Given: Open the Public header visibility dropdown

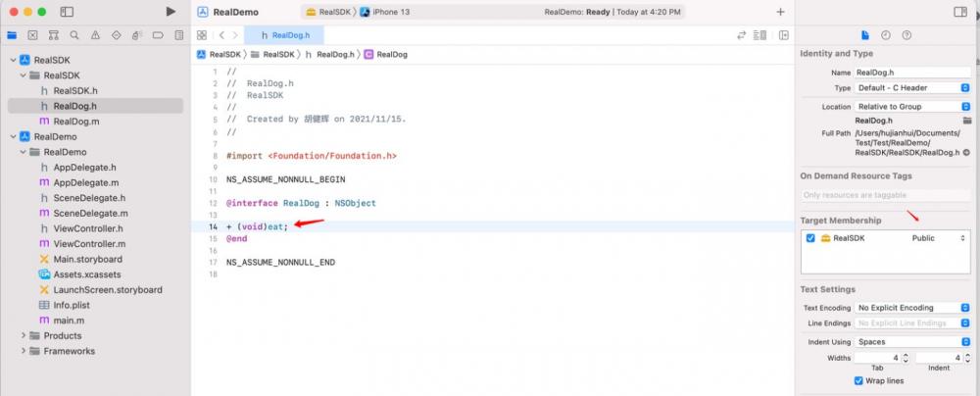Looking at the screenshot, I should 938,238.
